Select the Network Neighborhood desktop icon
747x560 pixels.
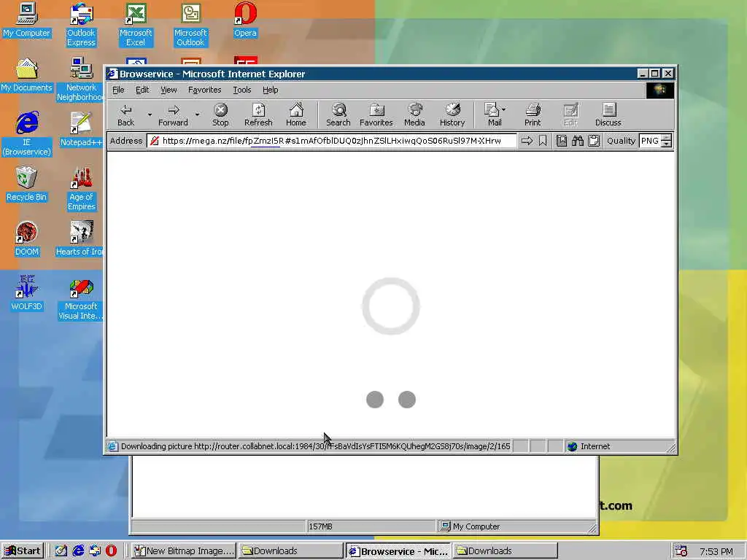pos(81,79)
